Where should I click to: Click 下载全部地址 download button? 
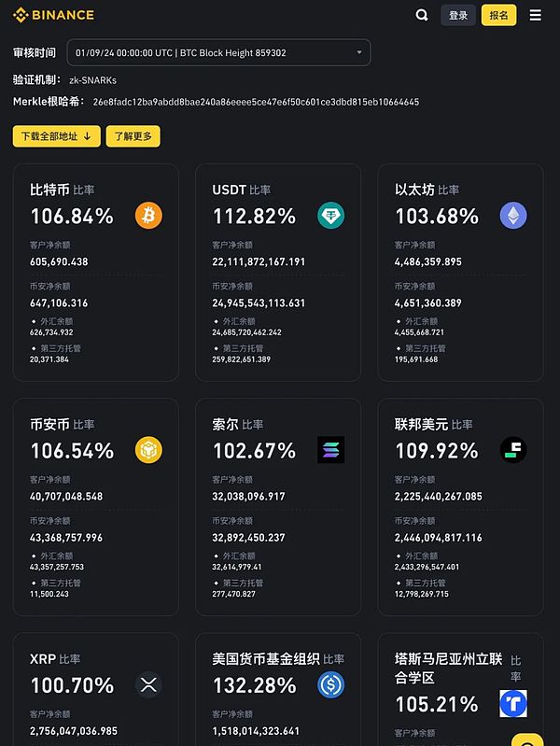pyautogui.click(x=56, y=136)
